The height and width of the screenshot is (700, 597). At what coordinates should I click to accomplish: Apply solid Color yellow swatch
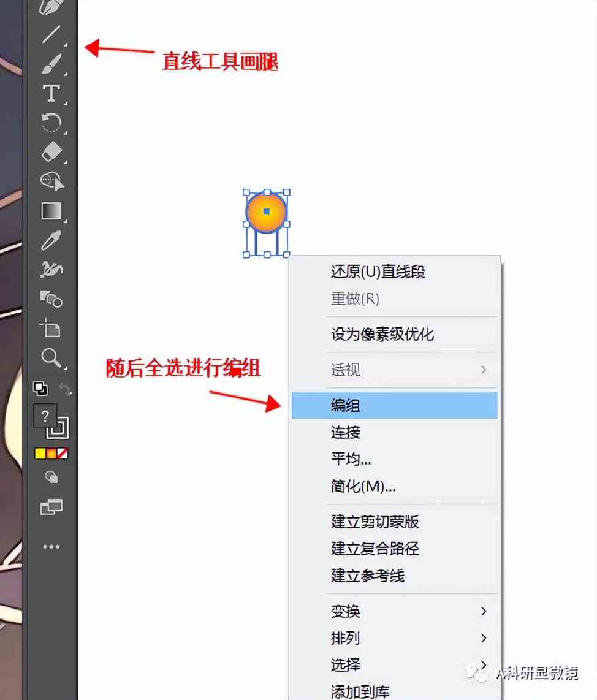point(40,454)
